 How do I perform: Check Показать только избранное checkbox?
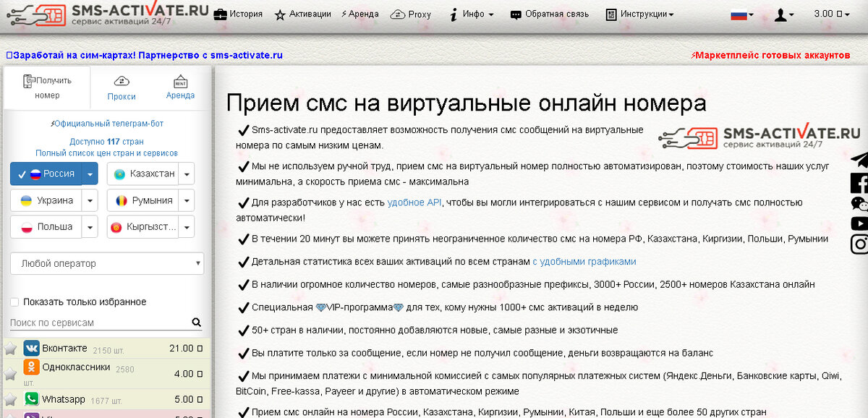point(14,302)
